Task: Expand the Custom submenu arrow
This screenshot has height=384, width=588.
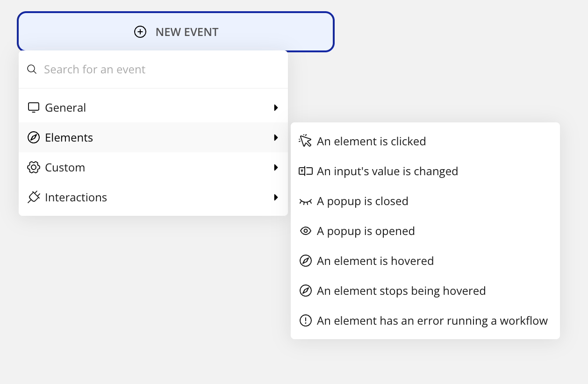Action: coord(276,167)
